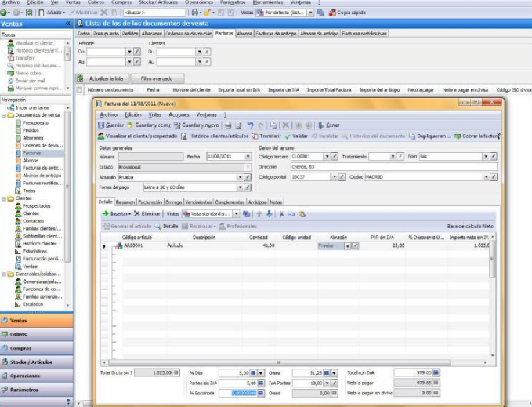532x407 pixels.
Task: Open the Forma de pago dropdown
Action: pyautogui.click(x=239, y=187)
